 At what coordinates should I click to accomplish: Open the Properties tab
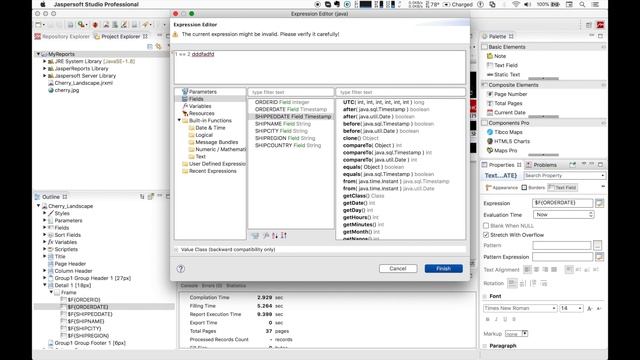(501, 165)
